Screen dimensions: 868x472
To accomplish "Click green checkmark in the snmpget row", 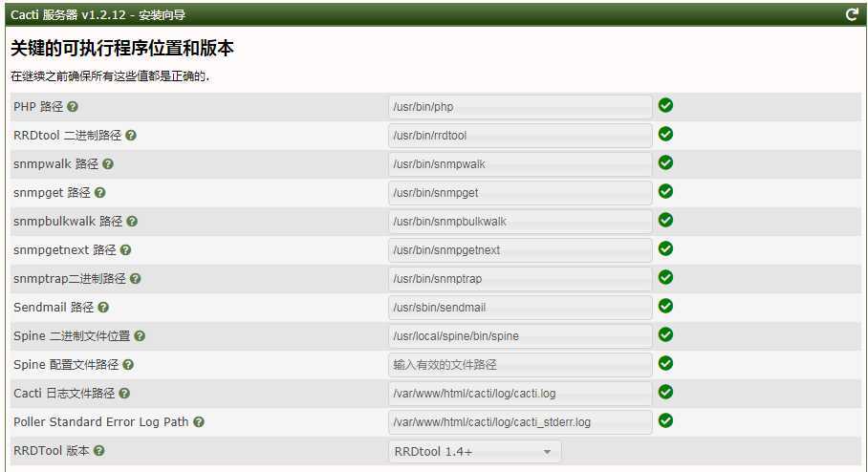I will (x=665, y=191).
